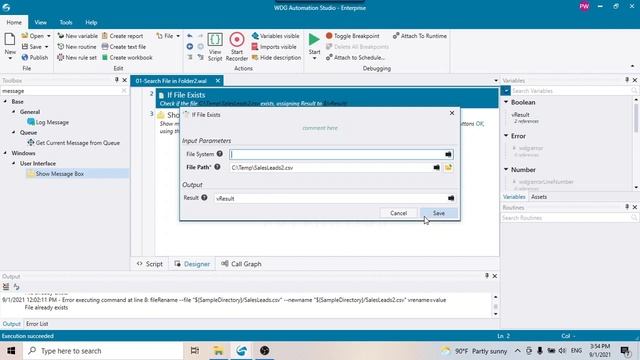This screenshot has width=640, height=360.
Task: Collapse the General tree node
Action: (x=13, y=111)
